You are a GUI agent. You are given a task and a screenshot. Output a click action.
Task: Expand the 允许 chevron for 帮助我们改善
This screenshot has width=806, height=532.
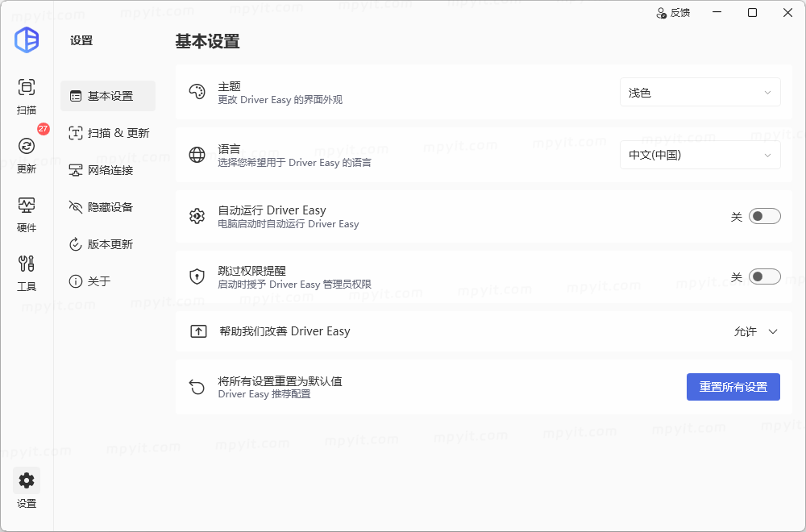pyautogui.click(x=773, y=331)
